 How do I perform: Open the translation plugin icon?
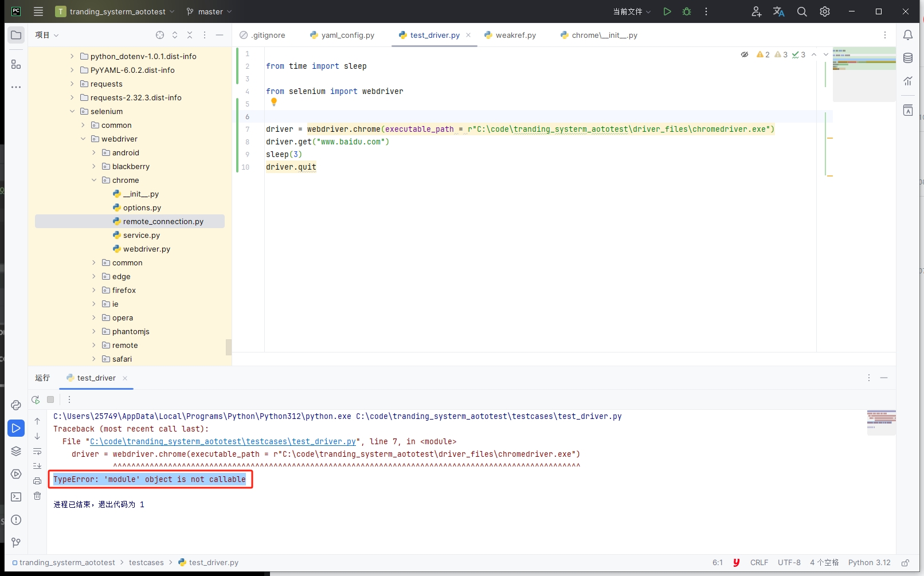(778, 11)
